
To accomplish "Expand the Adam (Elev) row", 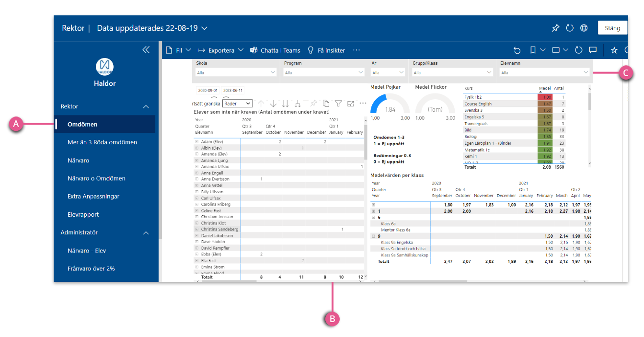I will click(196, 142).
